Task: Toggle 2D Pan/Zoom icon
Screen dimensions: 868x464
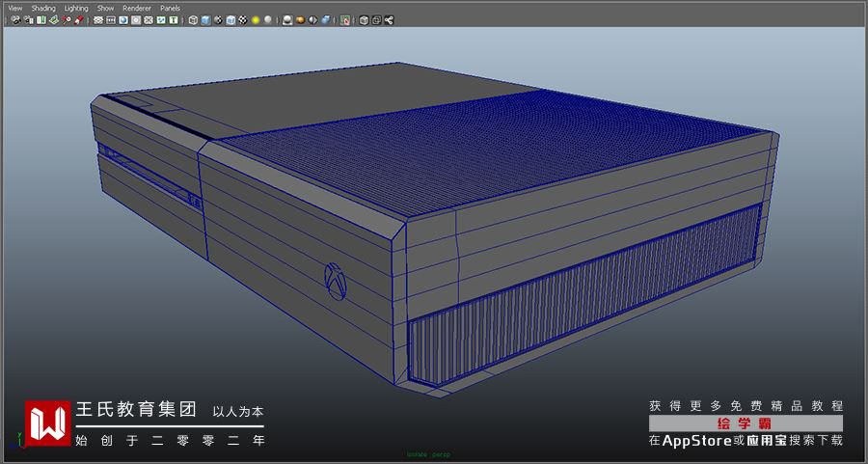Action: click(67, 20)
